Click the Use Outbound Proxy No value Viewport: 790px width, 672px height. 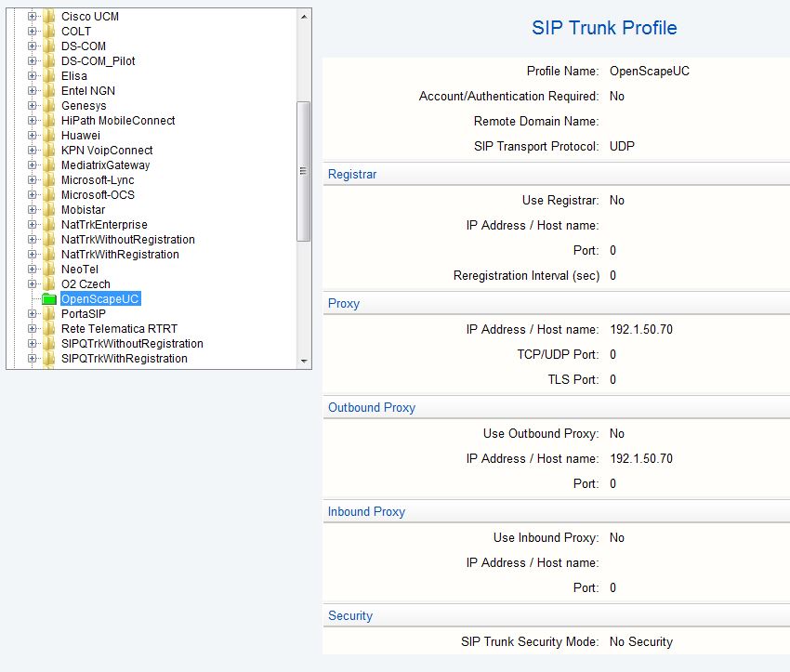[x=617, y=434]
